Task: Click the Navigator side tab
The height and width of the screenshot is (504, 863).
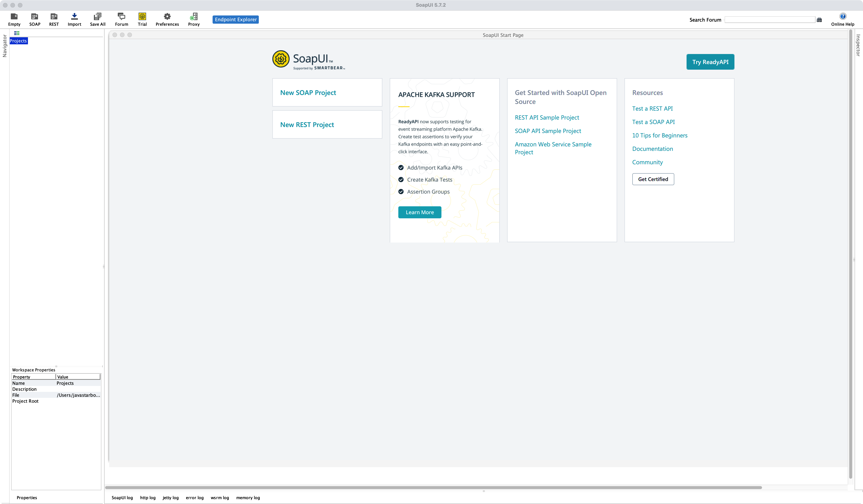Action: [4, 45]
